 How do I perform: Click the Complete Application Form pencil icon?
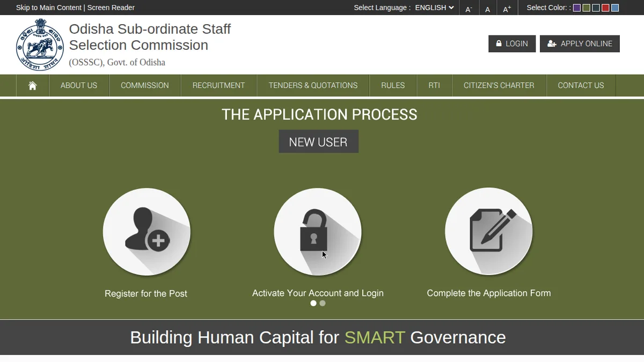[x=488, y=232]
